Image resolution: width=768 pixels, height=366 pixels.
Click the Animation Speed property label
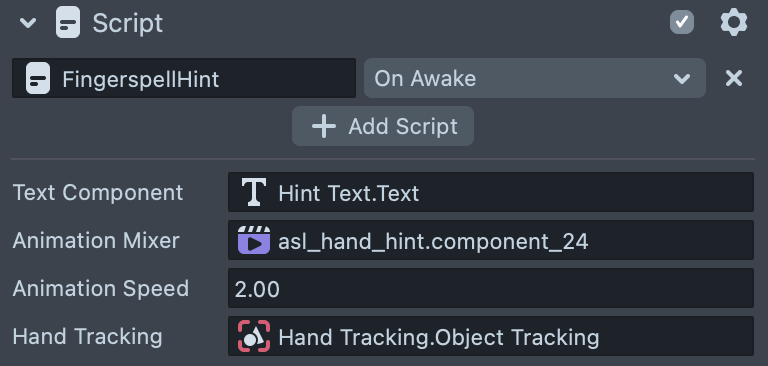[x=100, y=289]
